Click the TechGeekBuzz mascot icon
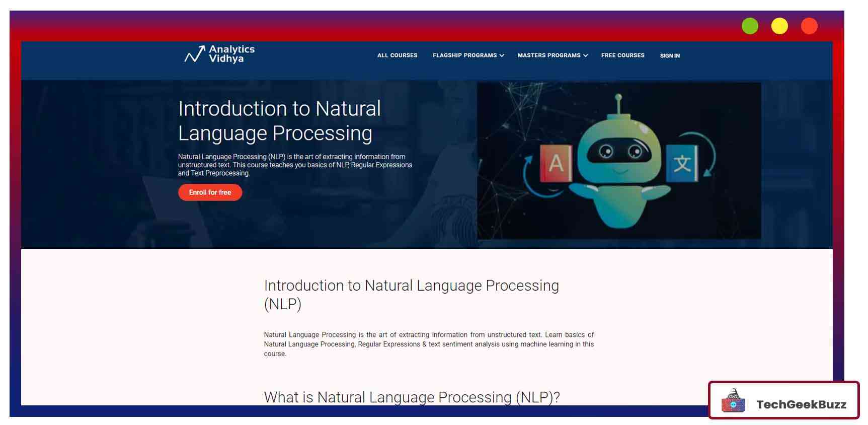Viewport: 868px width, 425px height. click(x=733, y=401)
